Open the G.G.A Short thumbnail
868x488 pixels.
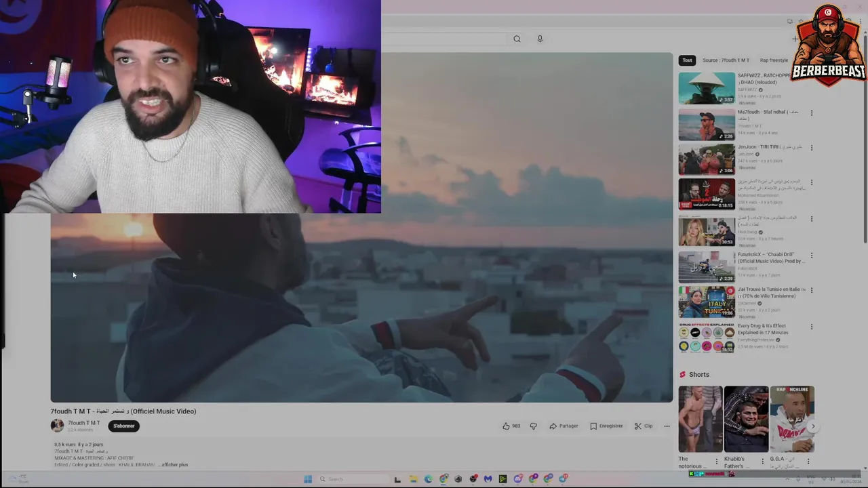(792, 419)
